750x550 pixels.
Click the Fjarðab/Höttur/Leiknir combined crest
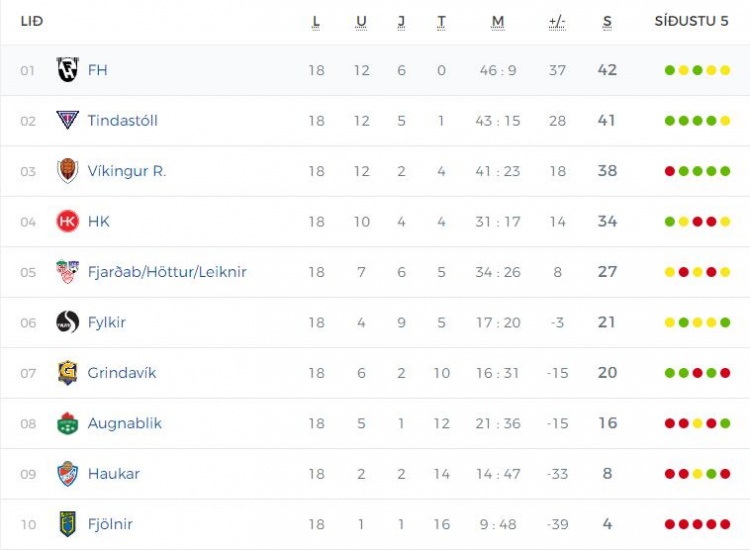pyautogui.click(x=67, y=272)
